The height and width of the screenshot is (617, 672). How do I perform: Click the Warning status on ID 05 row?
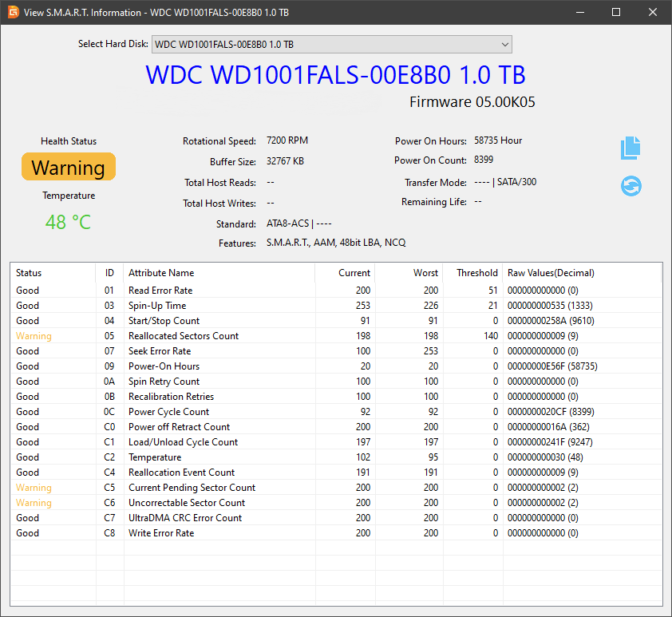pos(34,336)
